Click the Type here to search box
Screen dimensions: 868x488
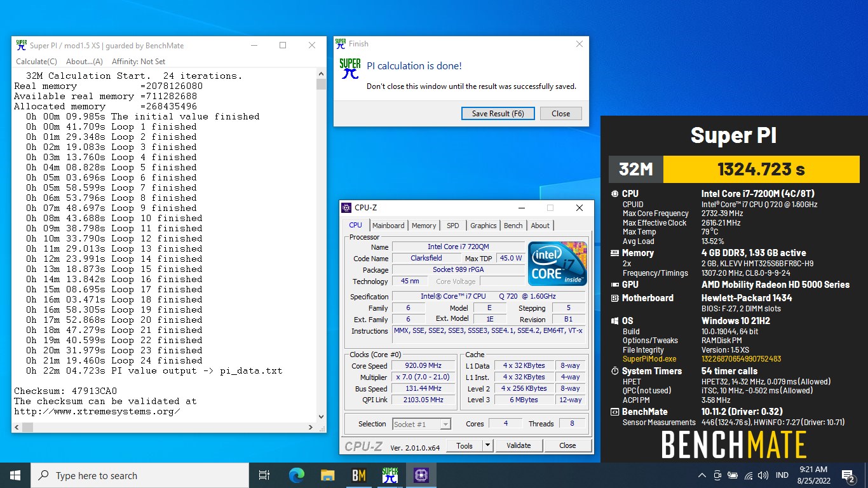(140, 475)
